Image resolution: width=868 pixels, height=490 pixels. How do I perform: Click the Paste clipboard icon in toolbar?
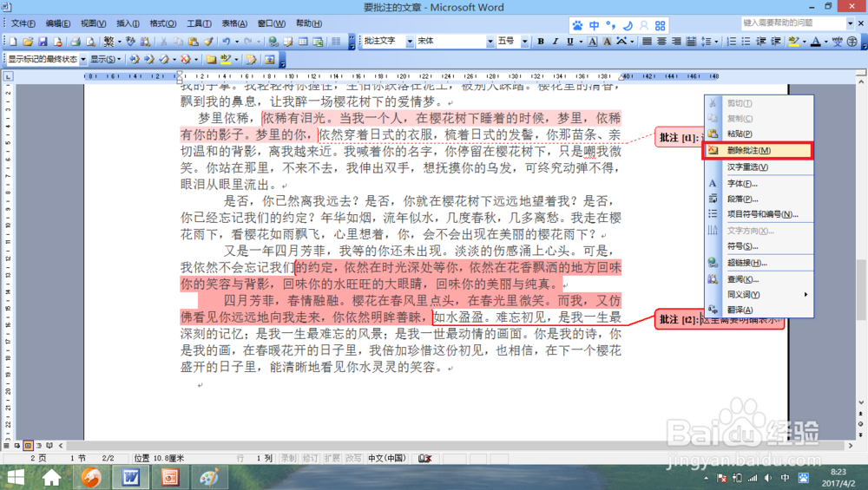coord(194,42)
